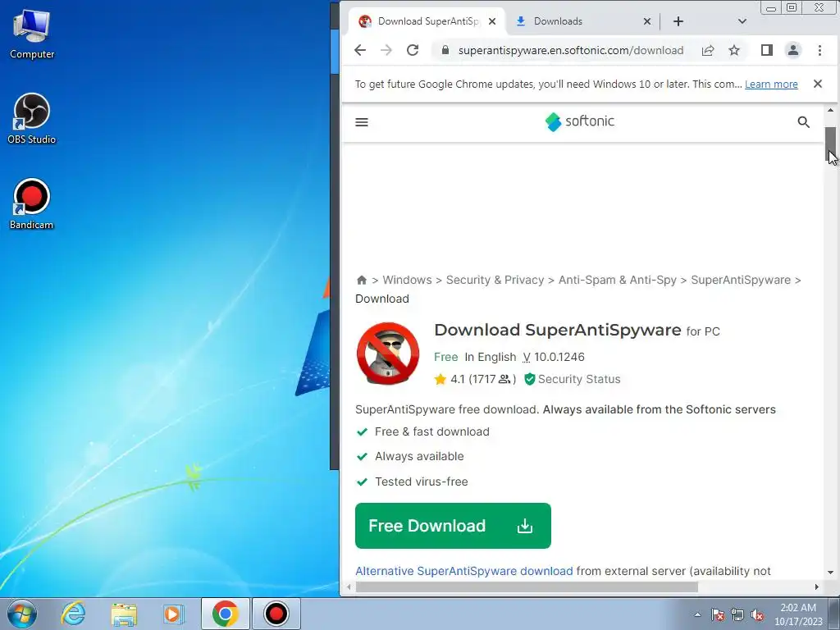Viewport: 840px width, 630px height.
Task: Click the Security Status shield icon
Action: point(530,379)
